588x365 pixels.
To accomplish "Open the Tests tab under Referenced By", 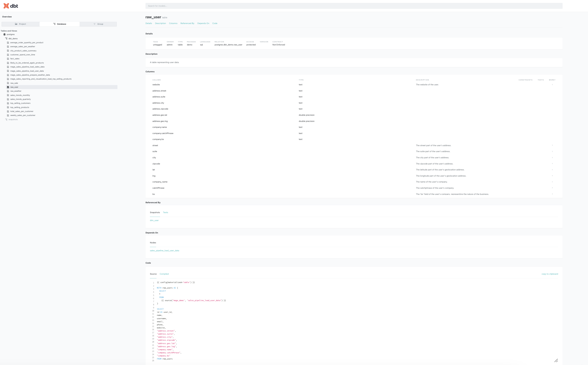I will pos(165,212).
